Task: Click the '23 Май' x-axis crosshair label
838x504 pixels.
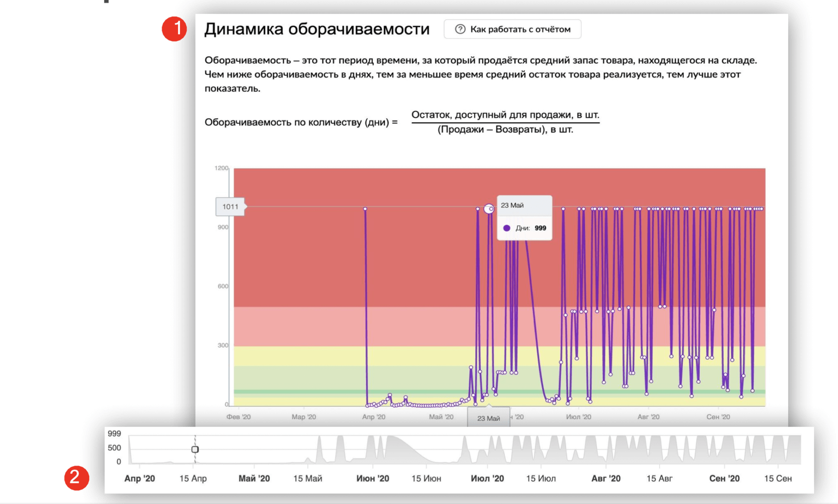Action: click(x=488, y=418)
